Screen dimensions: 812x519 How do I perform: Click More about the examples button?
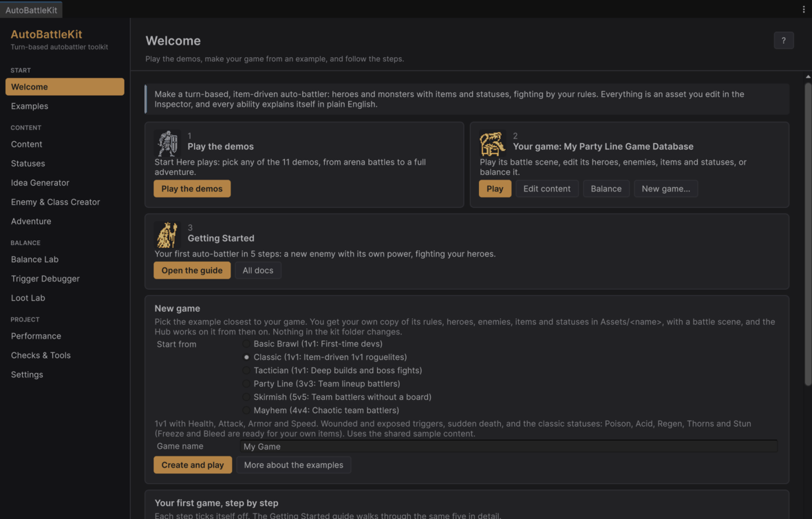coord(294,465)
